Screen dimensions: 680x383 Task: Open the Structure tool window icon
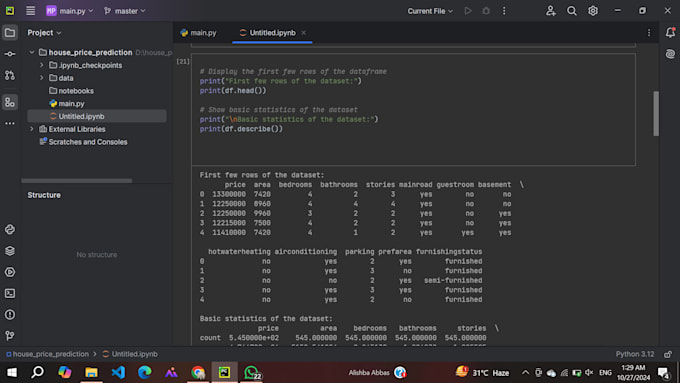10,102
